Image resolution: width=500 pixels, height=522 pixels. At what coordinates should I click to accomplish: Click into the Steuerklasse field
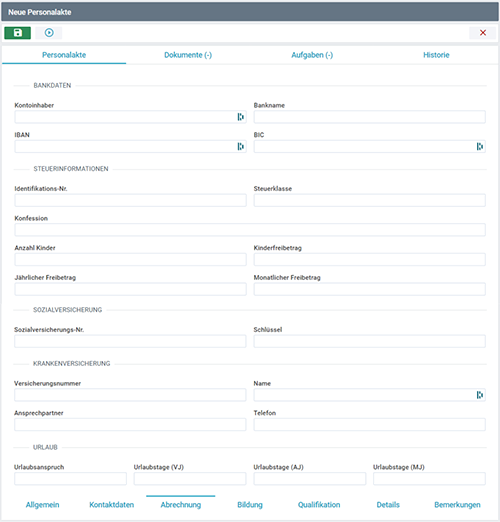(369, 200)
